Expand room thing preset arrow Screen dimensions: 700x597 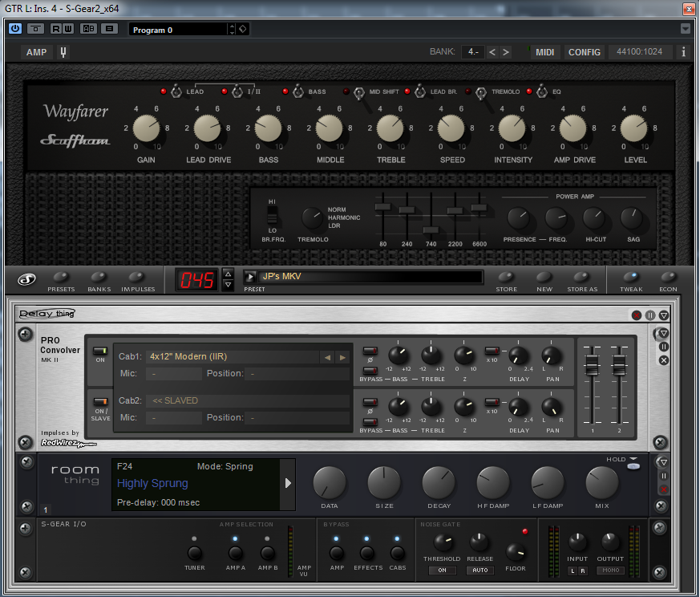288,483
